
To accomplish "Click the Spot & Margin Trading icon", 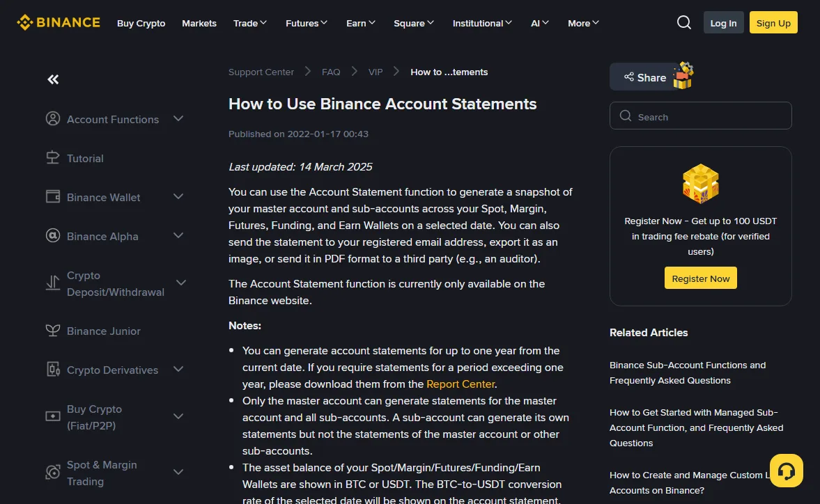I will coord(53,472).
